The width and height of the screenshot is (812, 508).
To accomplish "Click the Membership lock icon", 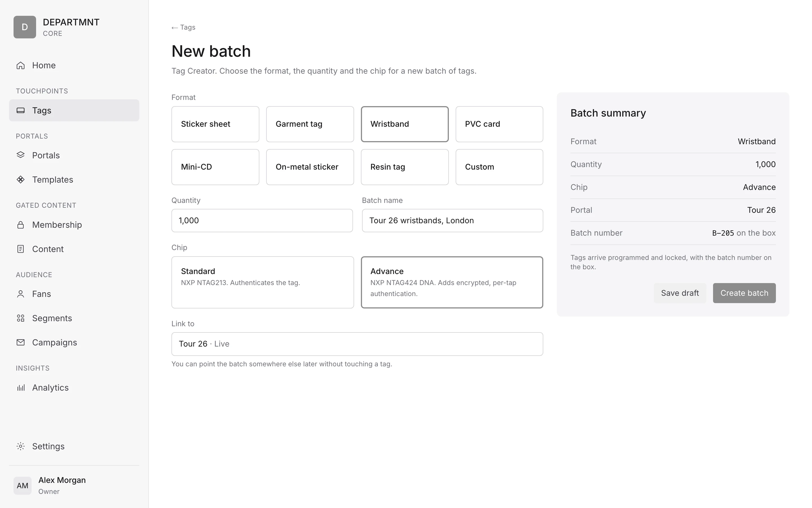I will tap(21, 225).
